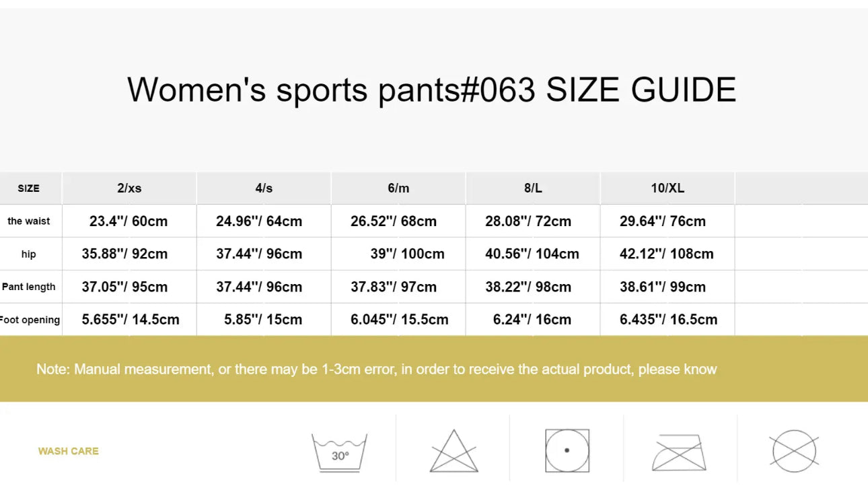Click the WASH CARE label

(x=68, y=451)
